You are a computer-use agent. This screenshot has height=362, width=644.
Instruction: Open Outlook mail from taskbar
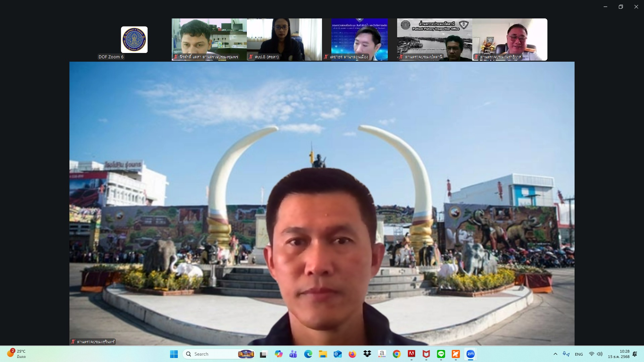[x=337, y=354]
